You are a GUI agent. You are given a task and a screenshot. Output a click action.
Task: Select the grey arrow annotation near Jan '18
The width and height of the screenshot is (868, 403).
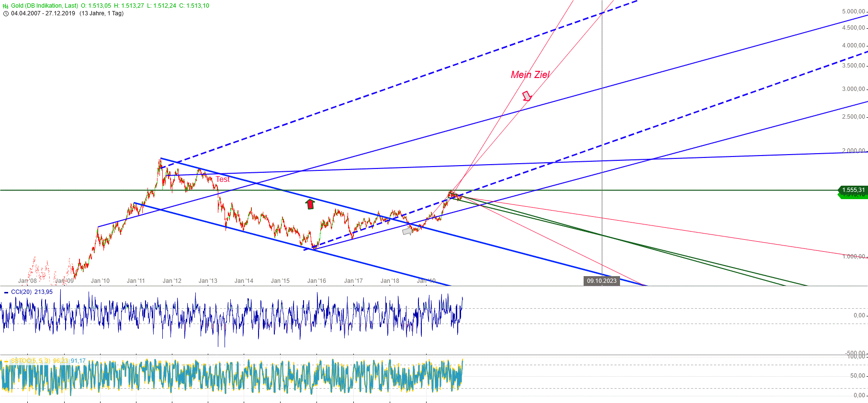click(407, 231)
